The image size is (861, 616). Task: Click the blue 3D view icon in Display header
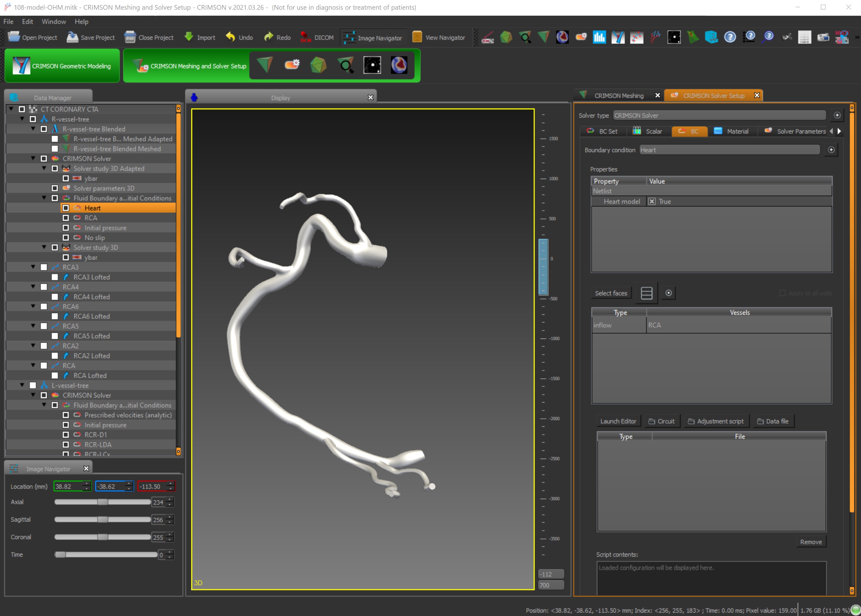pos(194,97)
